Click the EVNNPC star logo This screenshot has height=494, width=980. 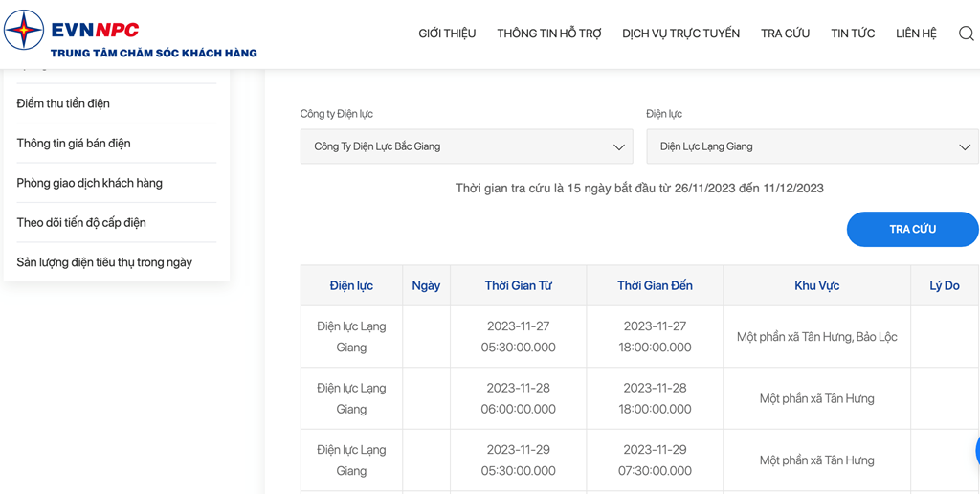point(24,30)
